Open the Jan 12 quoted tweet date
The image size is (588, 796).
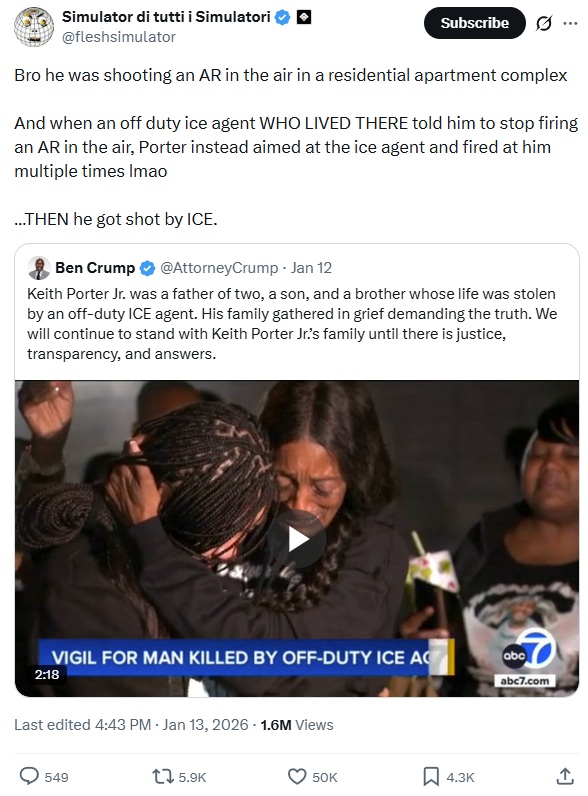tap(311, 268)
